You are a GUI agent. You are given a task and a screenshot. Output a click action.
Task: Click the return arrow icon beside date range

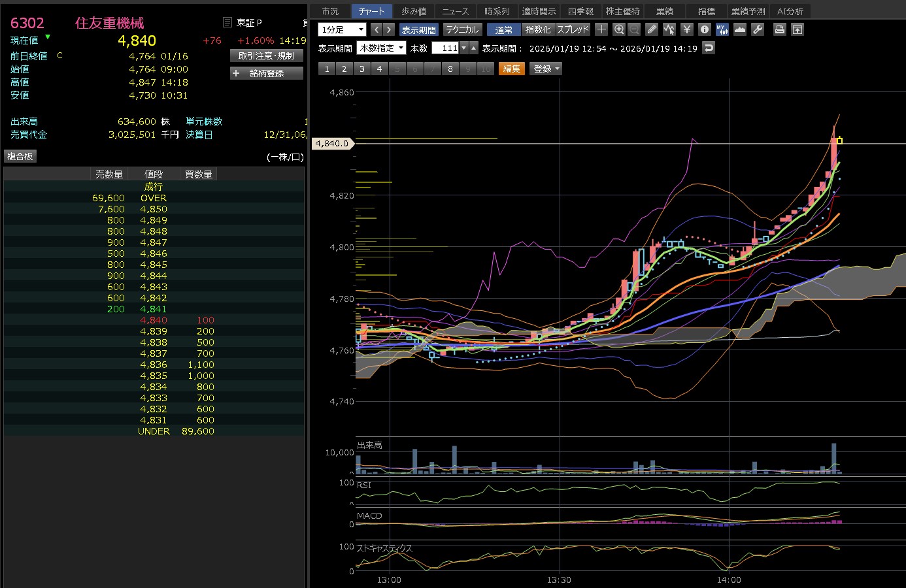click(709, 48)
